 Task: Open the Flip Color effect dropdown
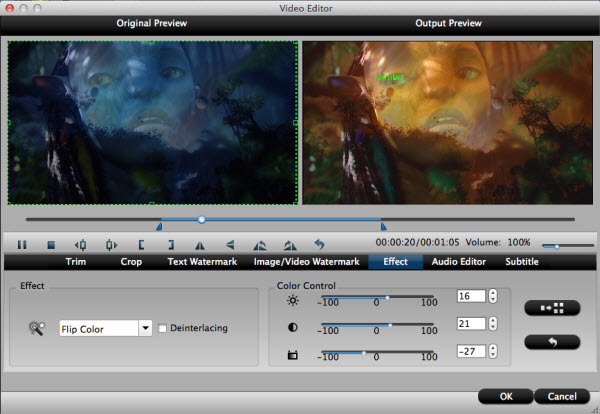point(145,328)
